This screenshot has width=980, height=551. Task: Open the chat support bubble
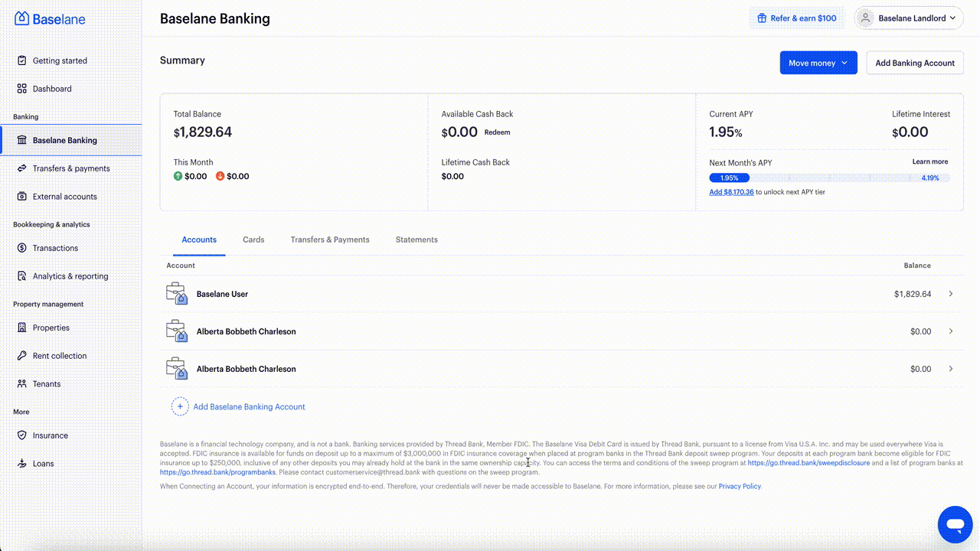[955, 524]
